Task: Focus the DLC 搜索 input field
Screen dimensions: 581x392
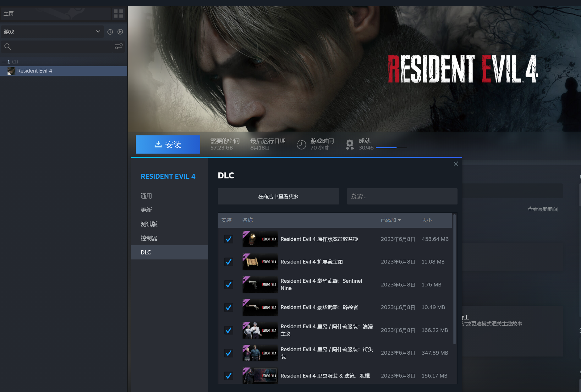Action: pyautogui.click(x=402, y=196)
